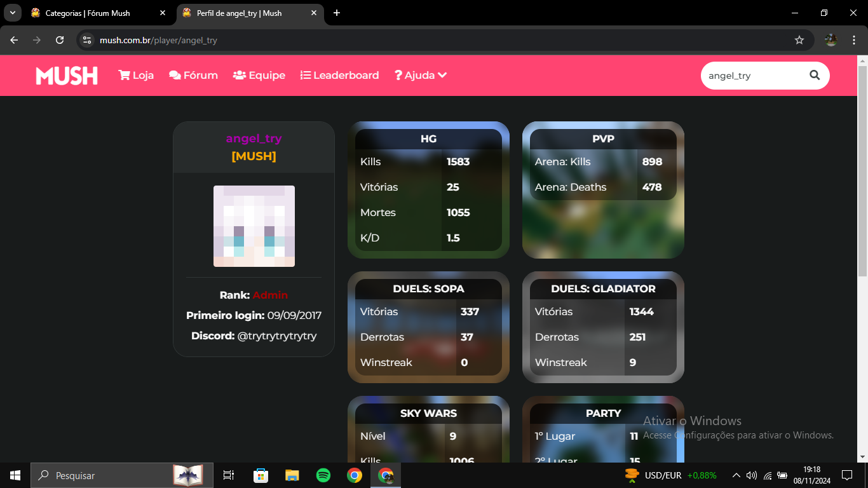
Task: Click the HG Mortes value 1055
Action: [x=458, y=212]
